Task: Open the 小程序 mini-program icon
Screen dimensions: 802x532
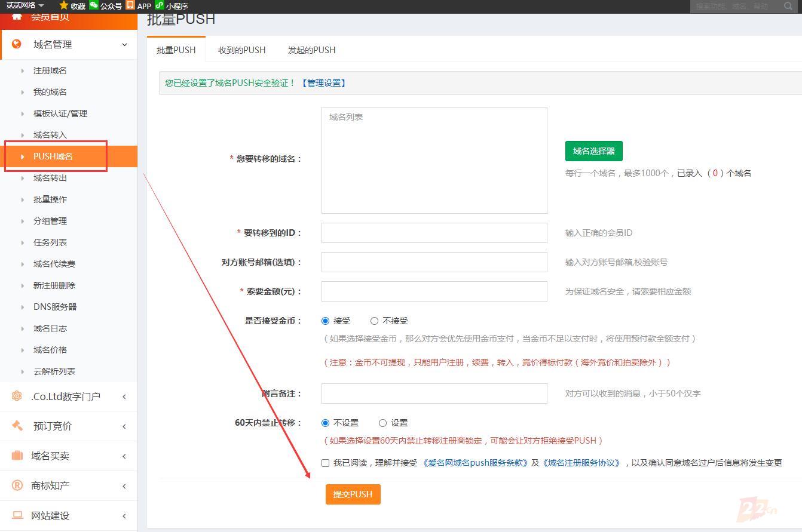Action: tap(158, 5)
